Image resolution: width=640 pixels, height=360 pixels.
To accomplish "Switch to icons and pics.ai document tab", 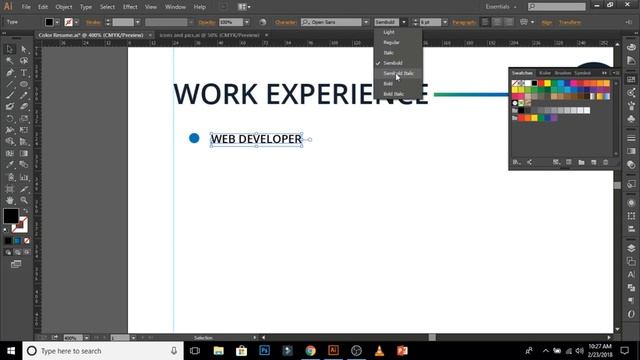I will pyautogui.click(x=210, y=35).
